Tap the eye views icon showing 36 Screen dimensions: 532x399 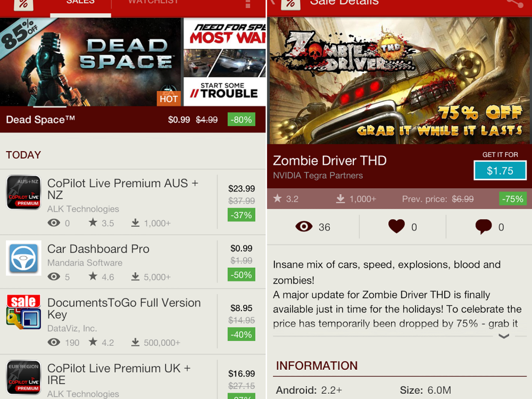[304, 227]
